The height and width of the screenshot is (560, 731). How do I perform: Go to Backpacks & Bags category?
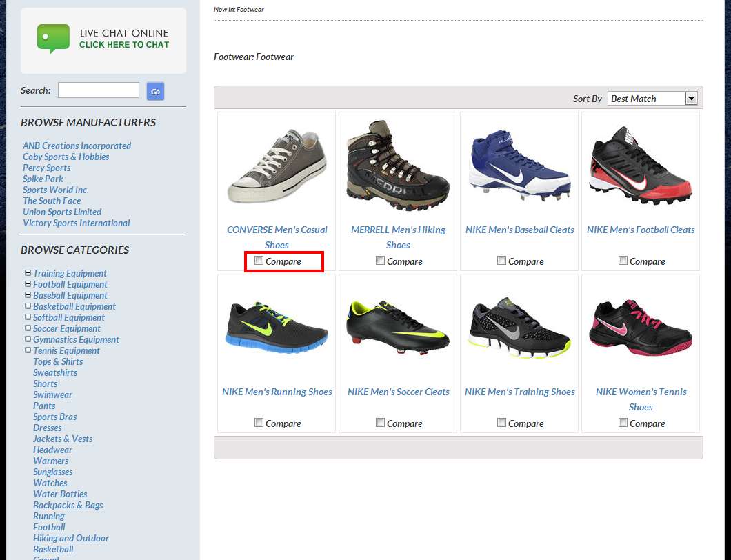(x=68, y=505)
